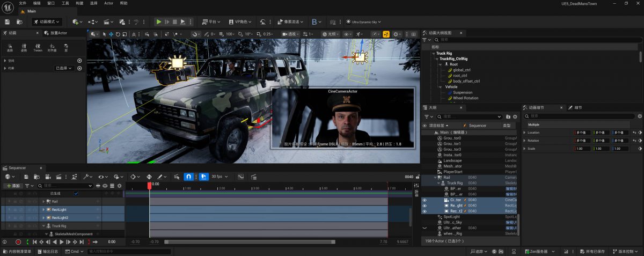Click the green Play button in main toolbar
Screen dimensions: 644x256
coord(158,22)
